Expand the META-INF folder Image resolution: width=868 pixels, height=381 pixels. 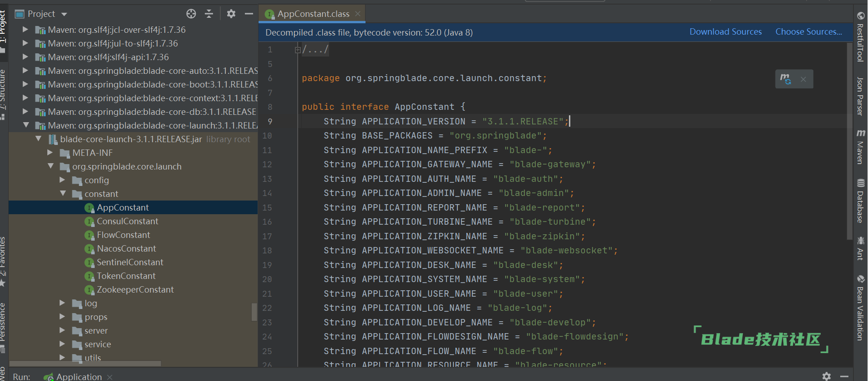tap(50, 153)
